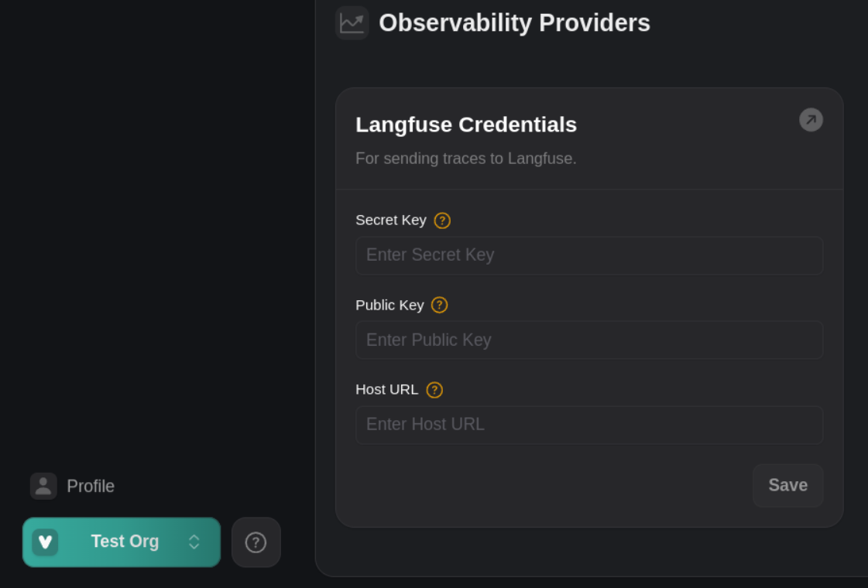Image resolution: width=868 pixels, height=588 pixels.
Task: Click the Secret Key help icon
Action: [x=442, y=220]
